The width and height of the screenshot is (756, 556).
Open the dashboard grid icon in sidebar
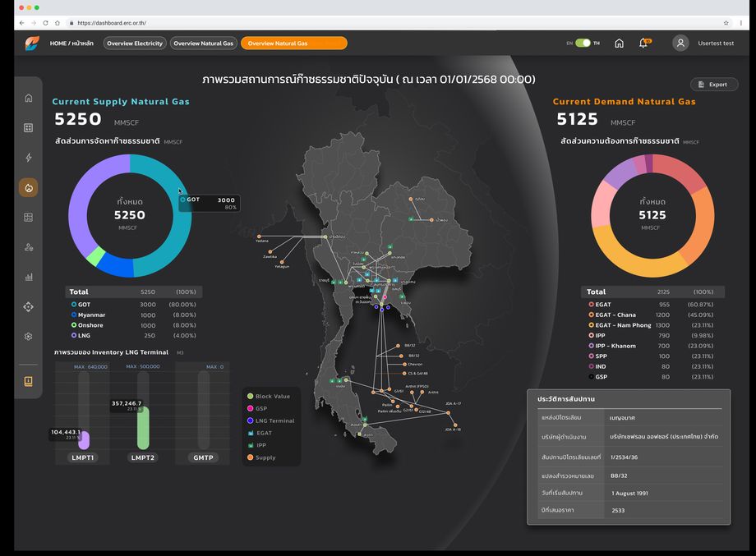click(x=29, y=127)
